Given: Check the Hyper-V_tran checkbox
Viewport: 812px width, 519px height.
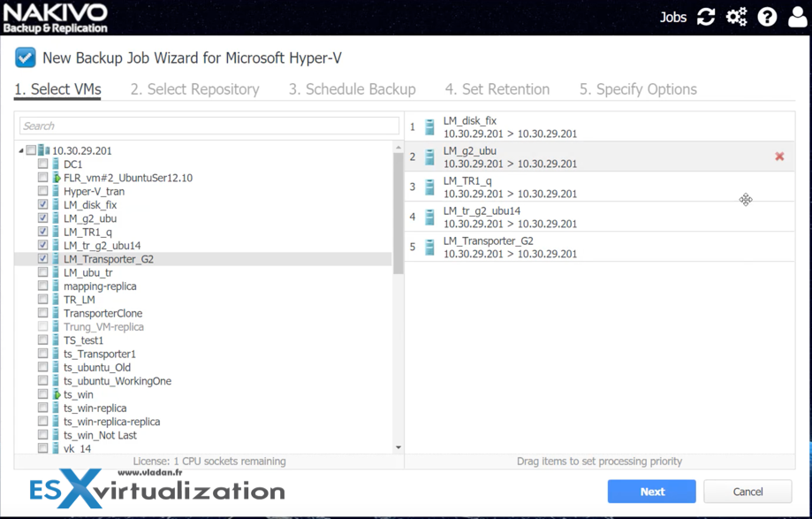Looking at the screenshot, I should click(x=43, y=191).
